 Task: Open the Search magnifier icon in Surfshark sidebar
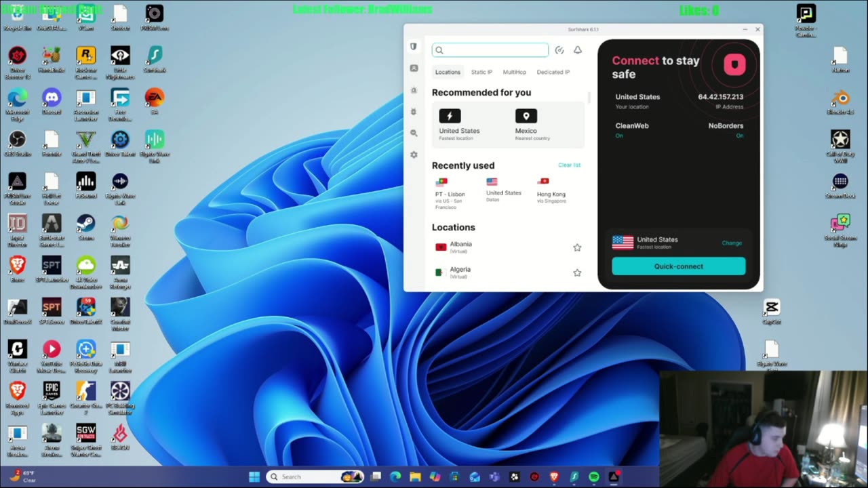(x=414, y=134)
